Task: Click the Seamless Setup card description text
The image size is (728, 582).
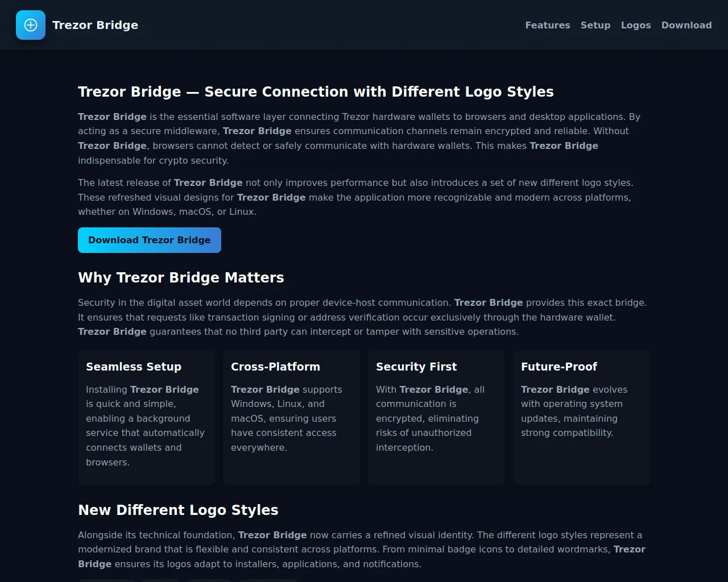Action: (x=146, y=426)
